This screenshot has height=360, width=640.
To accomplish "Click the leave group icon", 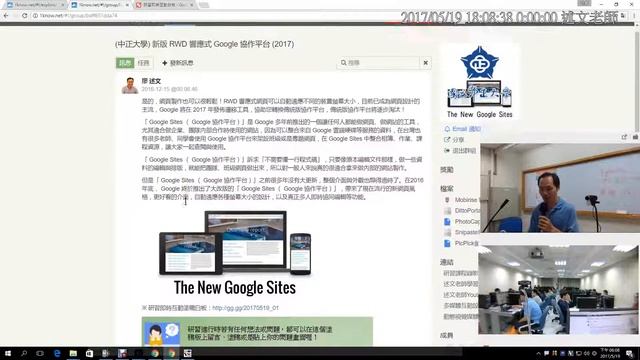I will pyautogui.click(x=447, y=151).
